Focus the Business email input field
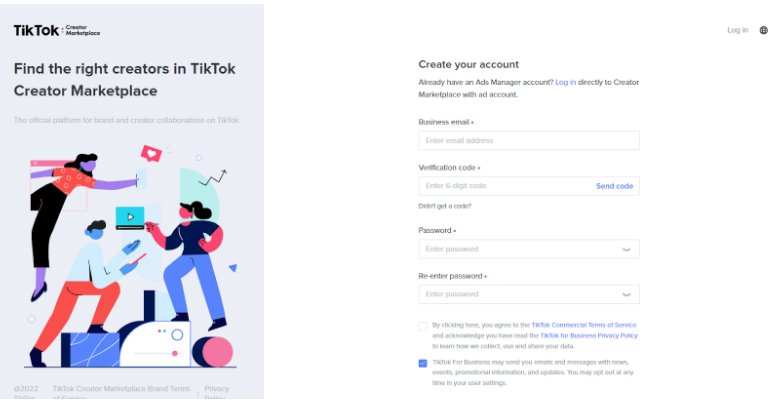The image size is (782, 403). (529, 141)
